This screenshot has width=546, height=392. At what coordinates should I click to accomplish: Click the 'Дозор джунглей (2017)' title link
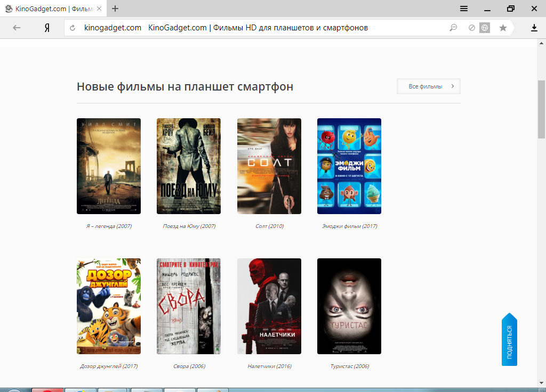[109, 366]
